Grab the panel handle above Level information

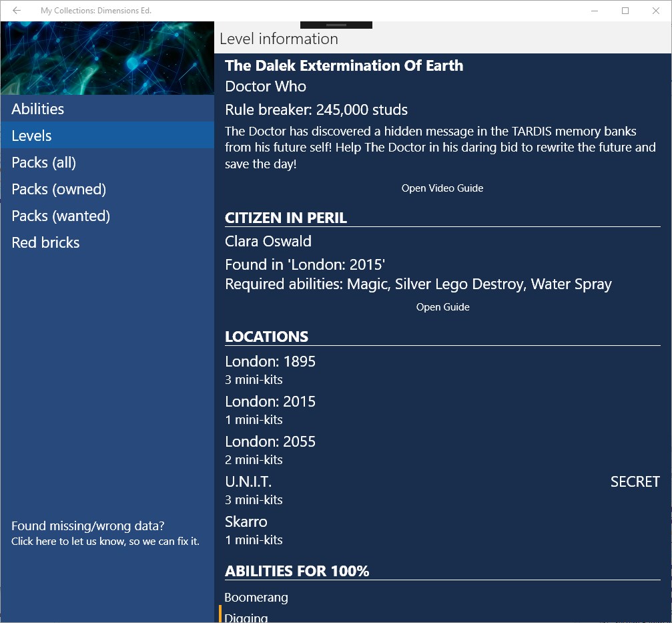[336, 25]
